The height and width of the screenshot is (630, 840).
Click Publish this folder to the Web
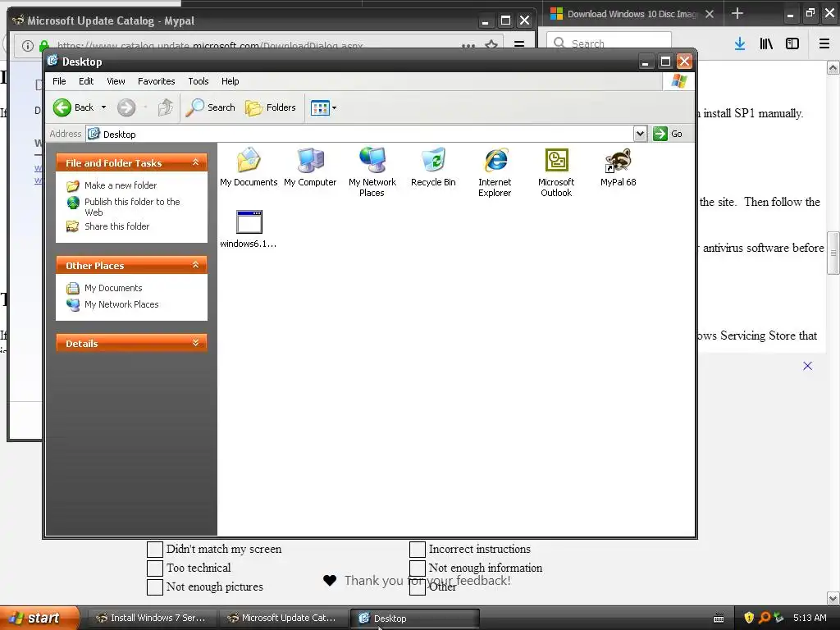coord(132,207)
